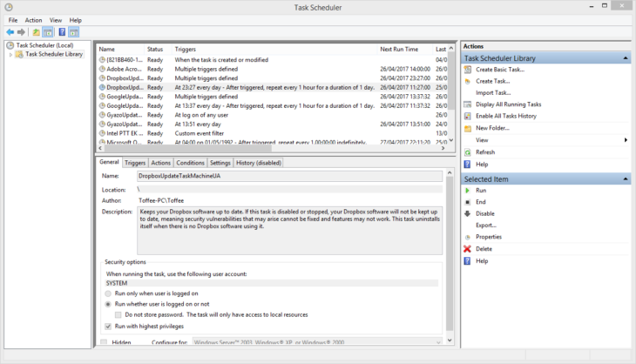Select the 'At log on of any user' GyazoUpdate row
Screen dimensions: 636x364
pos(273,115)
